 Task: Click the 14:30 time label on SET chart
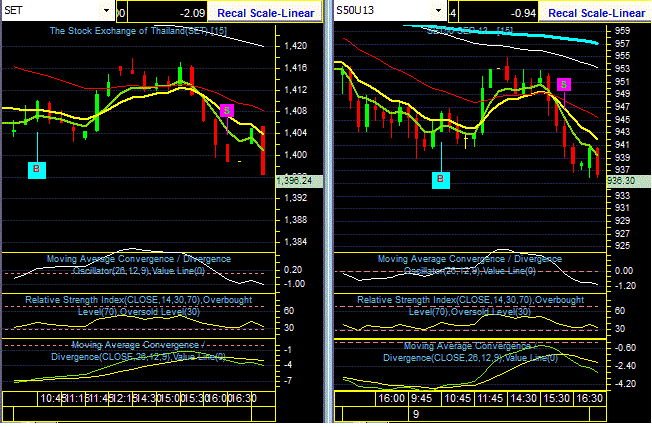click(x=148, y=398)
